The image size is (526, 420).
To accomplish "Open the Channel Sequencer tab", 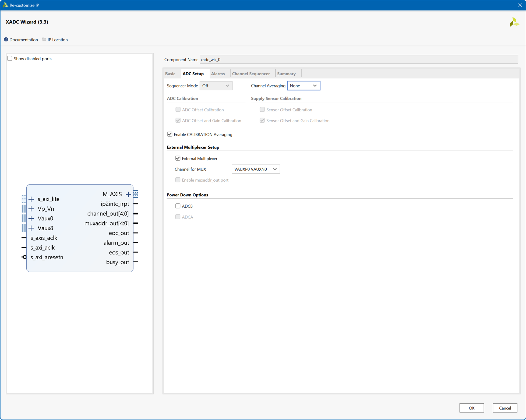I will tap(251, 74).
